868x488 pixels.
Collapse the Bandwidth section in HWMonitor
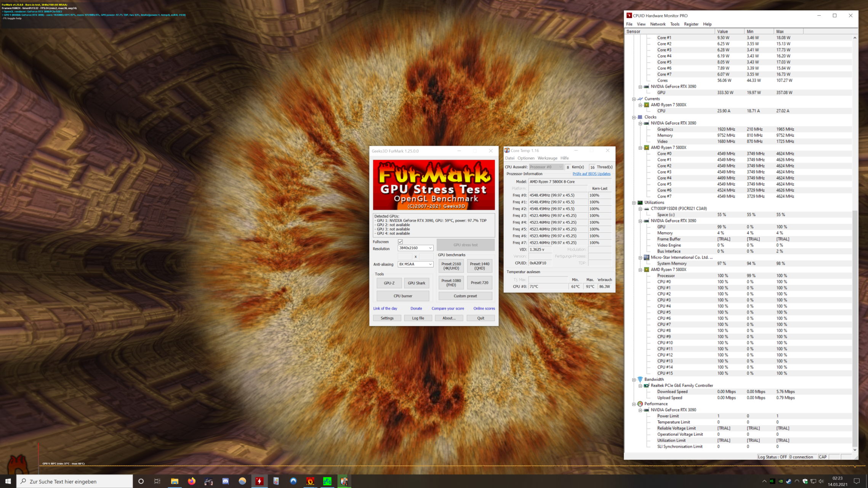(x=634, y=379)
